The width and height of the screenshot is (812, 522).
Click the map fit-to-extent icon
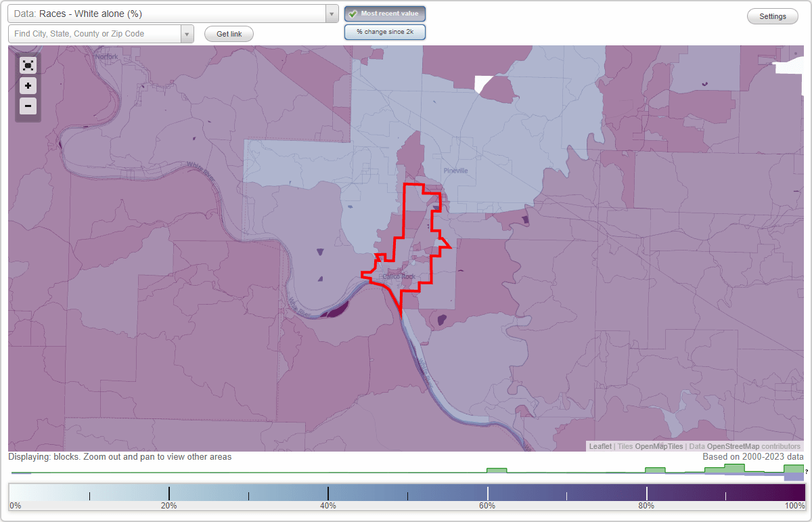(28, 65)
